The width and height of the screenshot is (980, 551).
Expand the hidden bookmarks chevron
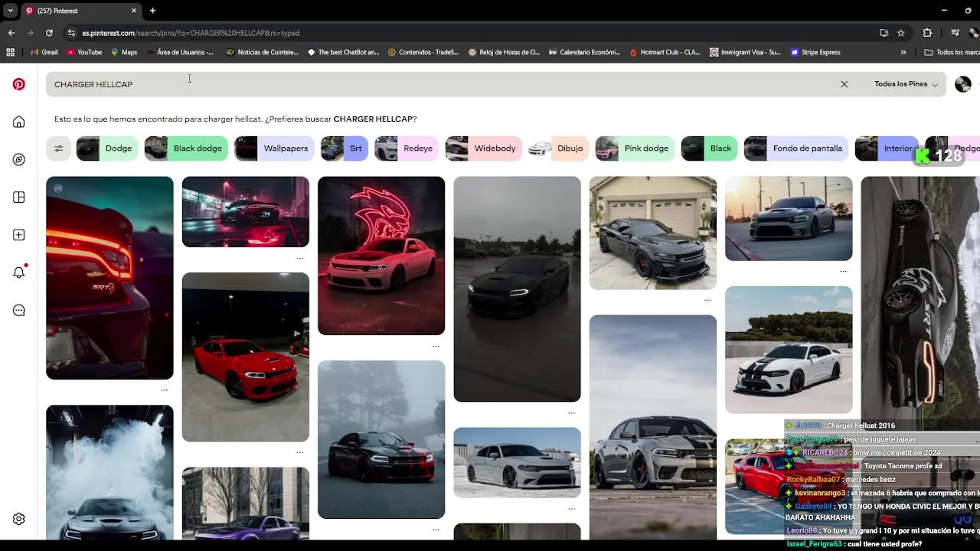pos(903,52)
